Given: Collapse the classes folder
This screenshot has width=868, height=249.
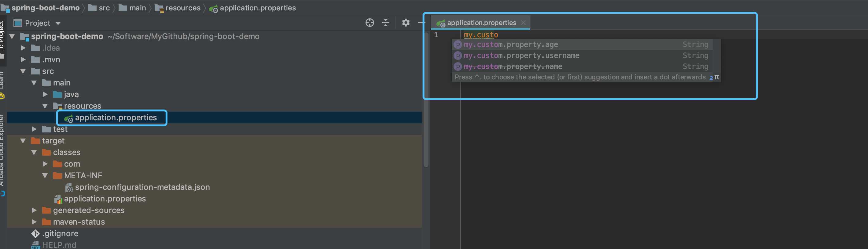Looking at the screenshot, I should [x=34, y=153].
